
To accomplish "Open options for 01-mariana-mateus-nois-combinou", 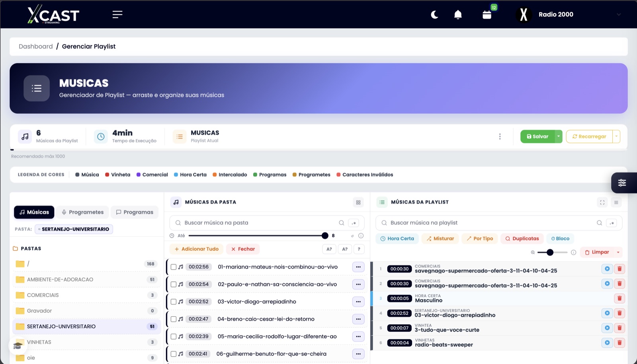I will coord(358,267).
